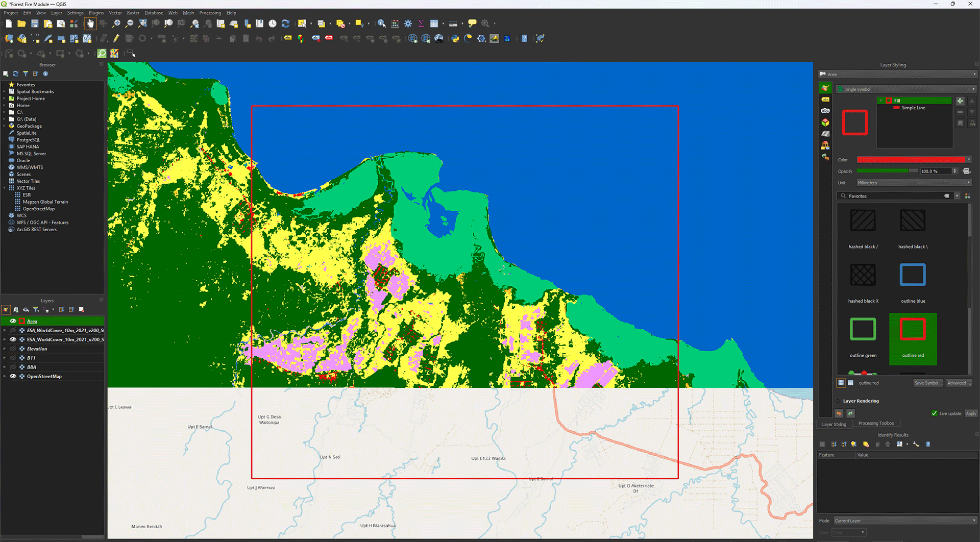Open the Processing Toolbox gear icon
Screen dimensions: 980x542
click(x=408, y=23)
